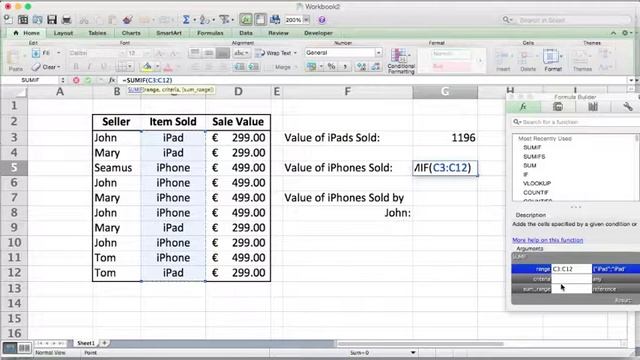
Task: Open the Sum=0 status bar dropdown
Action: (413, 353)
